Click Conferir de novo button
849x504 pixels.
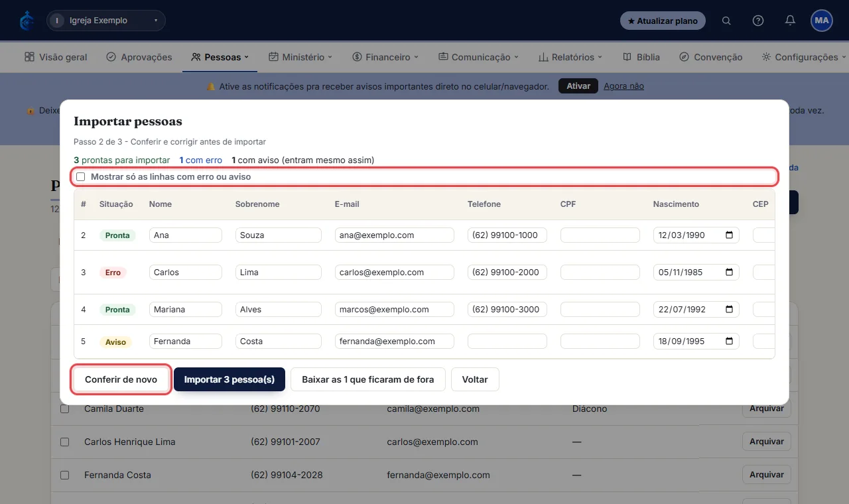121,380
